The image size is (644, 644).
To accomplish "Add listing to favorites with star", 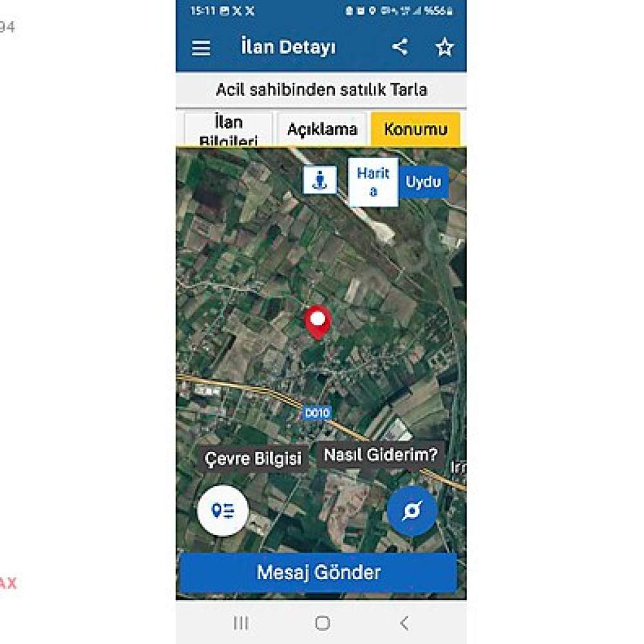I will point(444,47).
